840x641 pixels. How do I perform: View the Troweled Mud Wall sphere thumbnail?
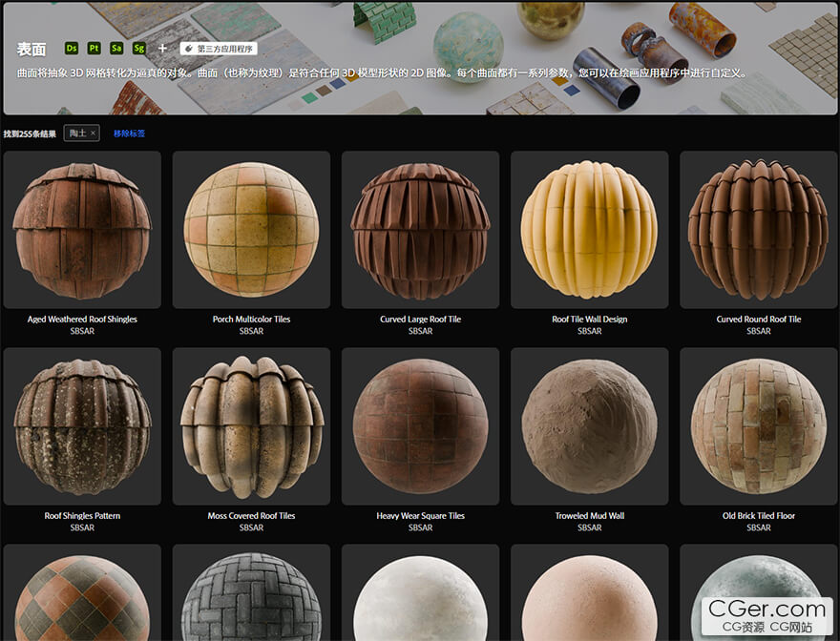pos(589,426)
